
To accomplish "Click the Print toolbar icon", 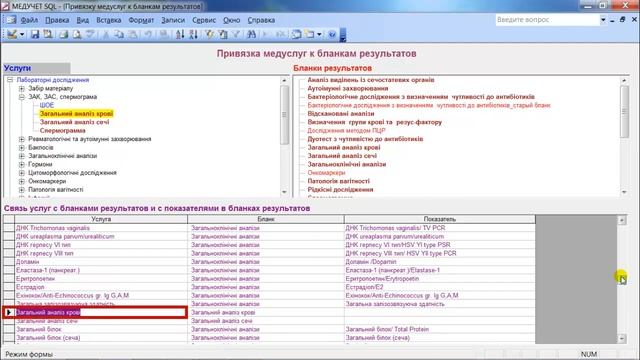I will pyautogui.click(x=63, y=34).
